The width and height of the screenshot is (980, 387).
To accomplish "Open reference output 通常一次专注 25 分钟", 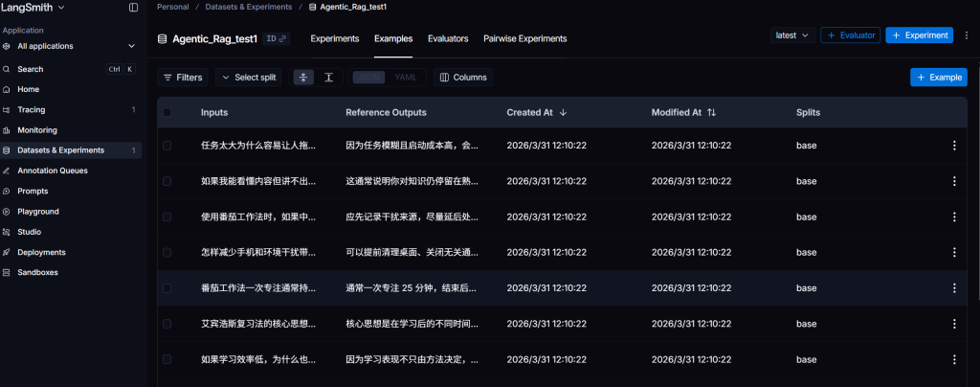I will pyautogui.click(x=412, y=288).
